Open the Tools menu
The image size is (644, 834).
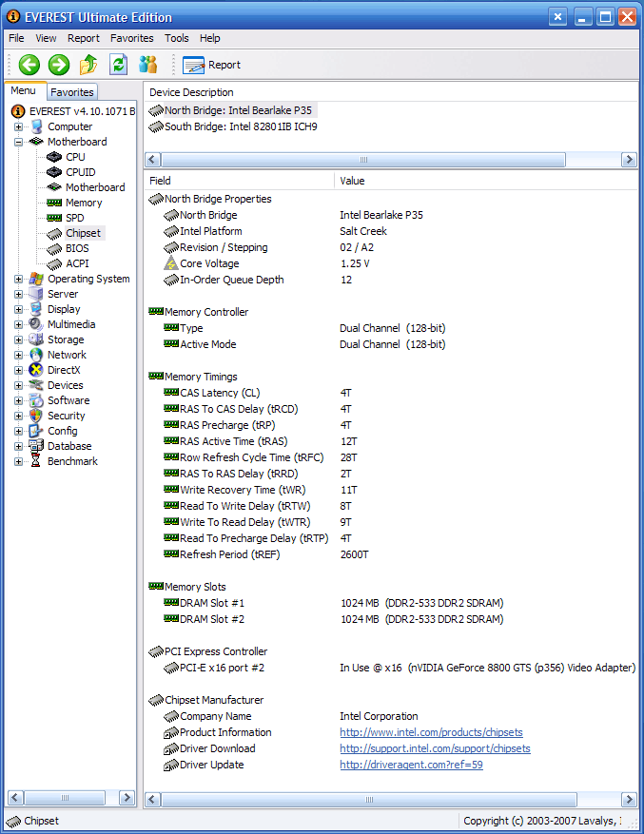tap(177, 38)
